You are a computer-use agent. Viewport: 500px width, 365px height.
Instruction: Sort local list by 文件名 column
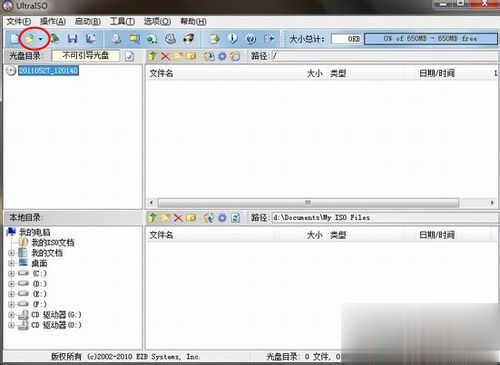pyautogui.click(x=211, y=235)
